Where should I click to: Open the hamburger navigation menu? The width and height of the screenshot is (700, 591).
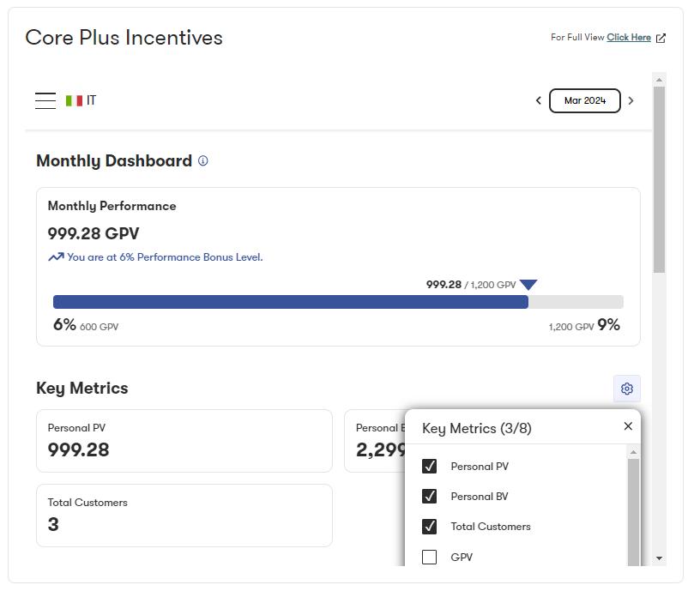(x=45, y=100)
